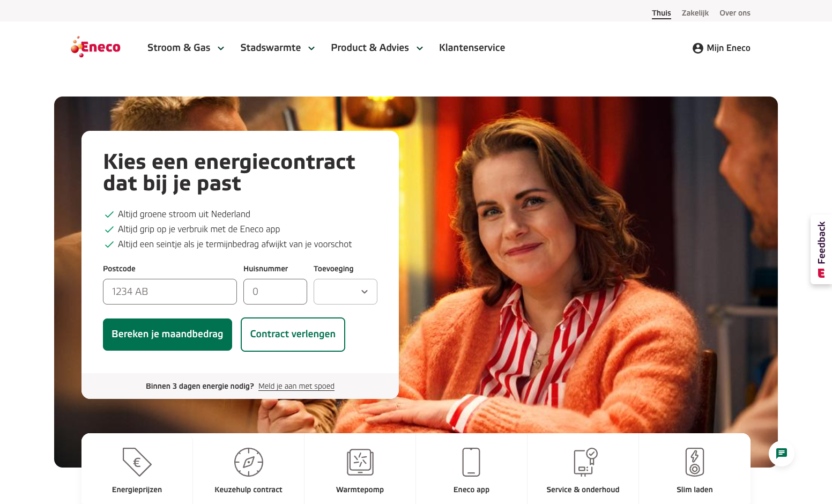Image resolution: width=832 pixels, height=504 pixels.
Task: Click the Contract verlengen button
Action: (293, 335)
